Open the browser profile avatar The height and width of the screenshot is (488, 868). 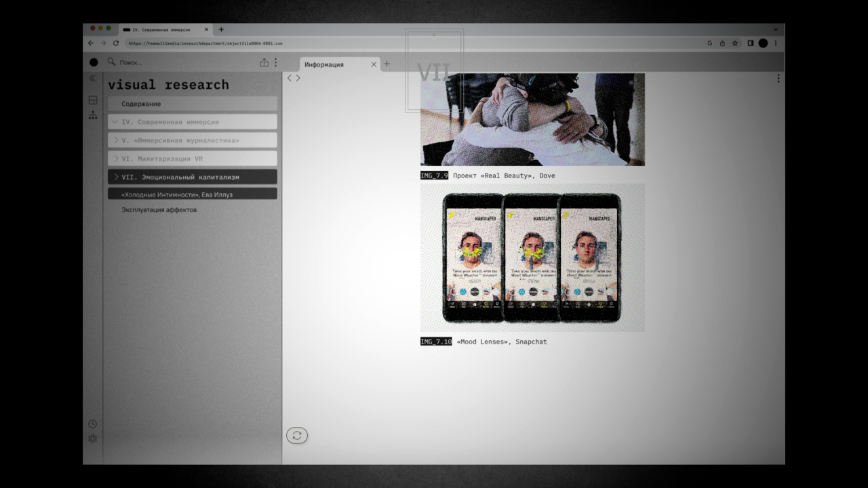(763, 43)
